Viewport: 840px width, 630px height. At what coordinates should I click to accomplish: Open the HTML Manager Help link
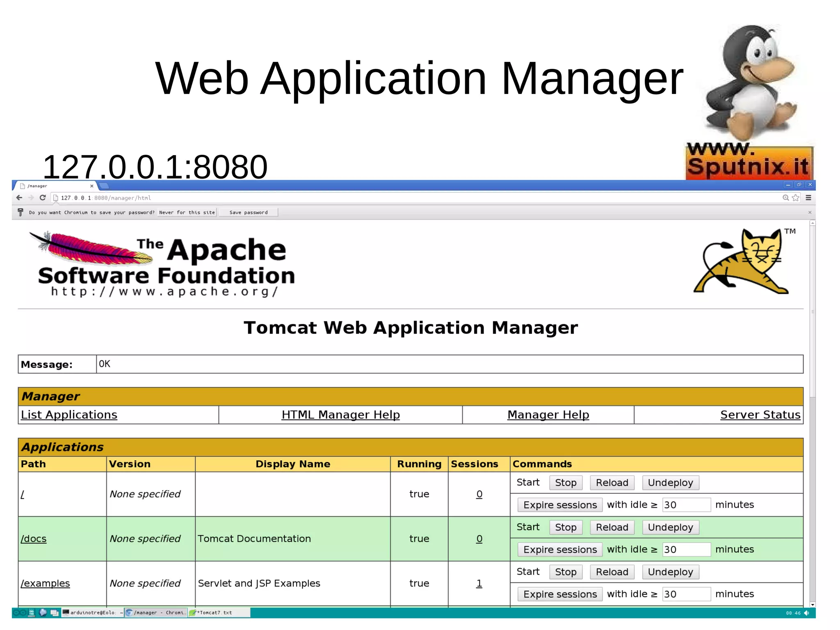[x=340, y=415]
